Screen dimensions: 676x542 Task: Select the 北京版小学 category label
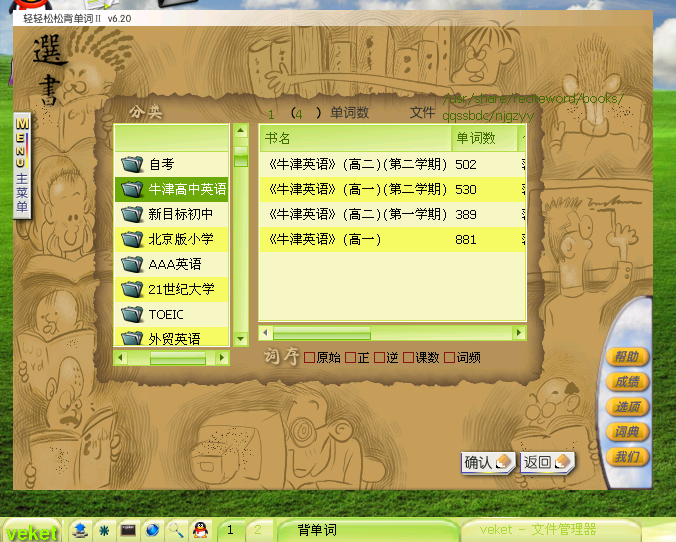point(181,239)
